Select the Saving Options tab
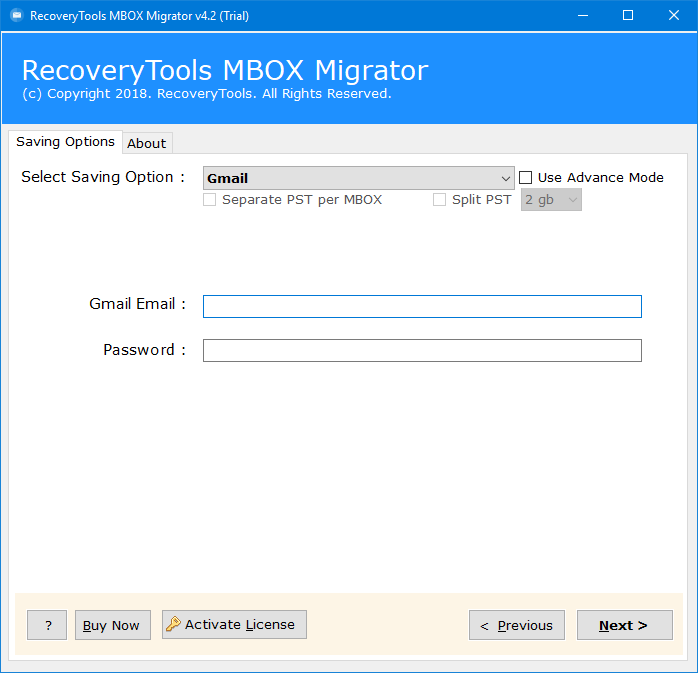Viewport: 698px width, 673px height. pyautogui.click(x=65, y=142)
